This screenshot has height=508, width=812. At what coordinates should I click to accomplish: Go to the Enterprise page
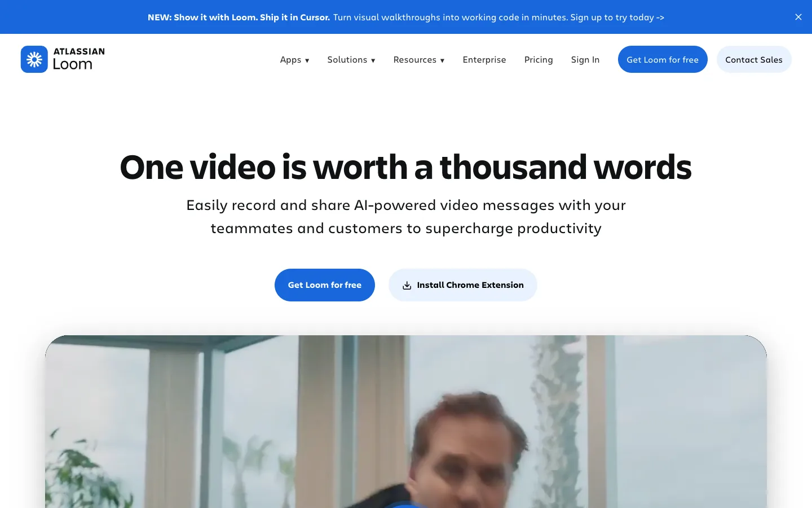484,60
